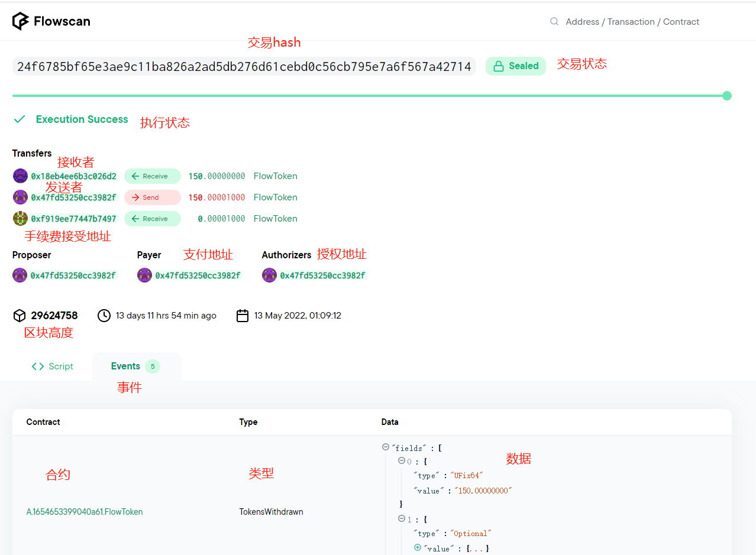Image resolution: width=756 pixels, height=555 pixels.
Task: Click avatar icon of fee receiver 0xf919ee77447b7497
Action: (x=20, y=219)
